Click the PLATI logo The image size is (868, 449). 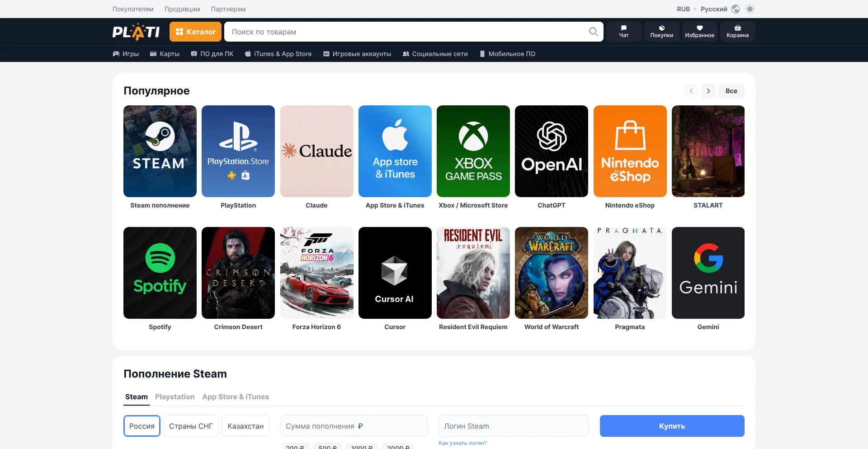tap(136, 32)
